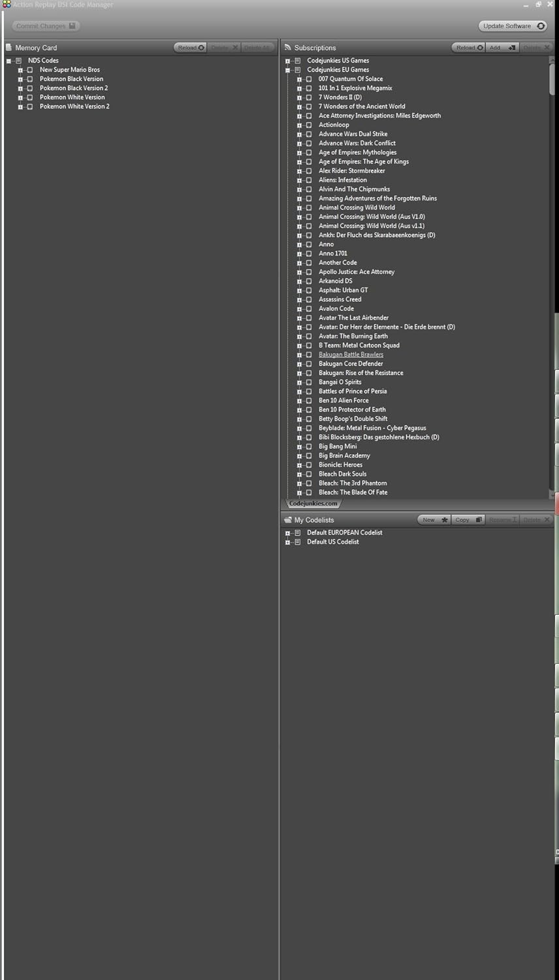Select Age of Empires: Mythologies
Viewport: 559px width, 980px height.
coord(357,152)
